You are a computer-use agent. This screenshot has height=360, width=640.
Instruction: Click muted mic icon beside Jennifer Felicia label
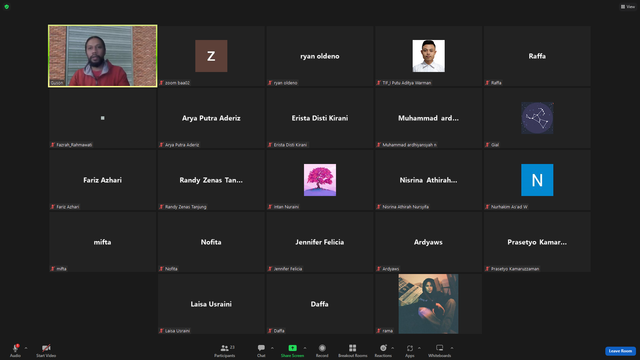pos(270,269)
